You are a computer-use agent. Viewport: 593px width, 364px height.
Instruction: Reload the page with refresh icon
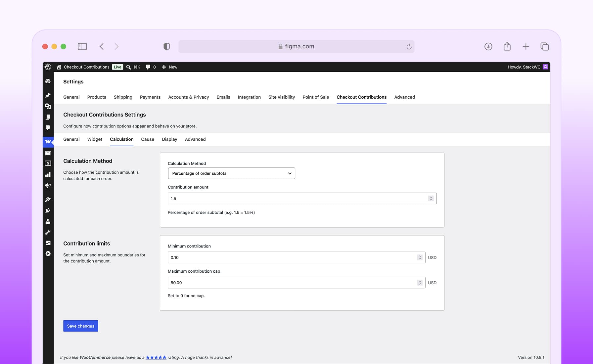409,47
